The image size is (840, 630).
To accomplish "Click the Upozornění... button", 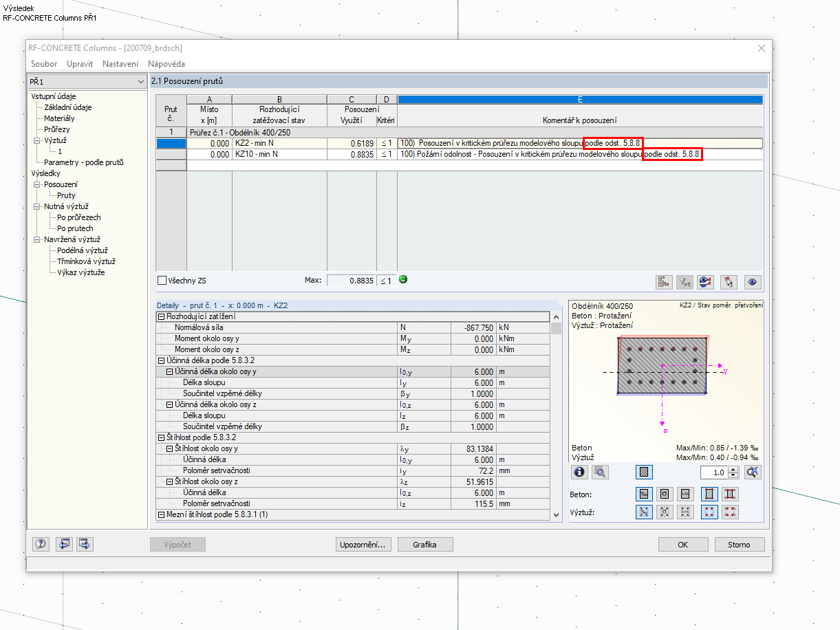I will [363, 545].
